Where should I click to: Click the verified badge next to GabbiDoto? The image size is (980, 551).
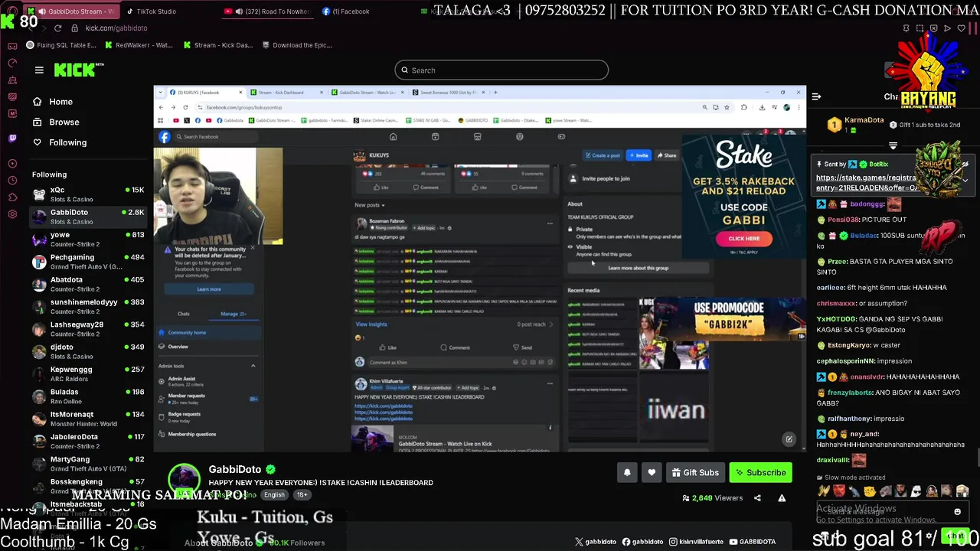tap(270, 469)
